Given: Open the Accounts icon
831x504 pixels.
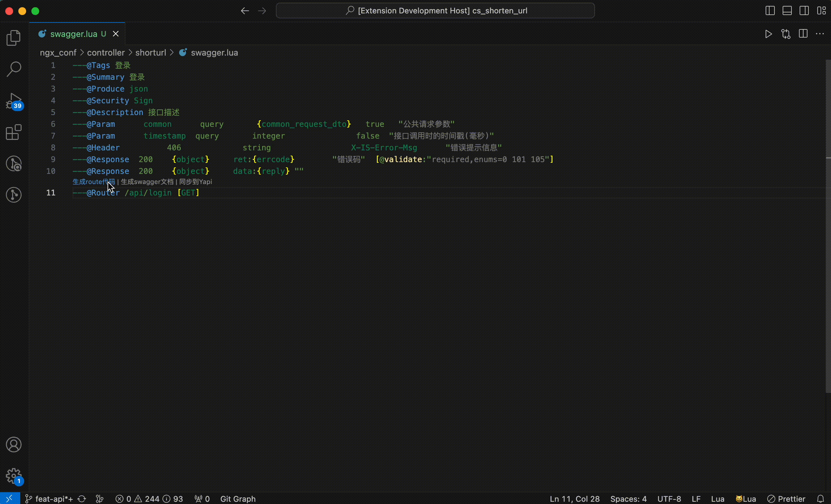Looking at the screenshot, I should (x=13, y=445).
